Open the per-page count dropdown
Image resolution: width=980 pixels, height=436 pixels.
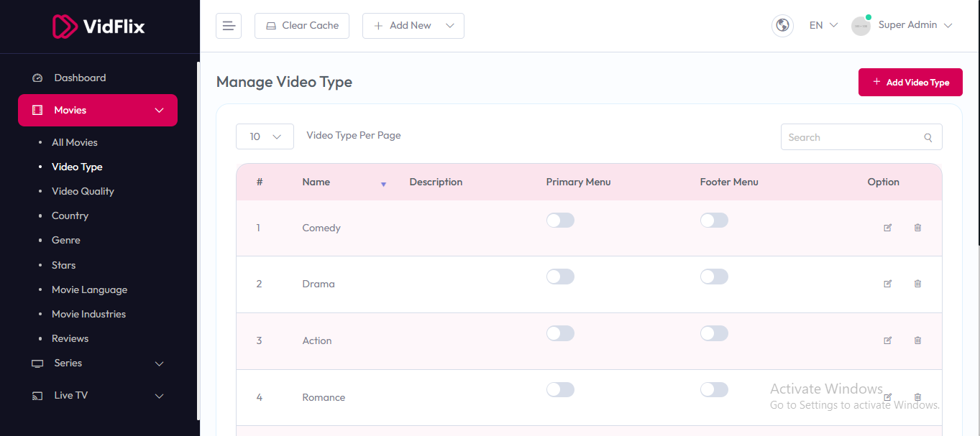click(x=265, y=136)
